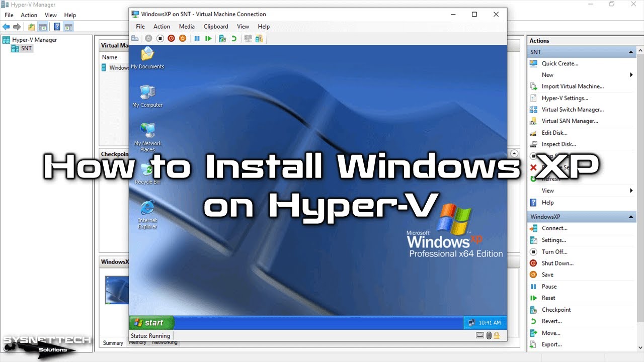Click red Shut Down icon in VM toolbar
Viewport: 644px width, 362px height.
tap(171, 38)
